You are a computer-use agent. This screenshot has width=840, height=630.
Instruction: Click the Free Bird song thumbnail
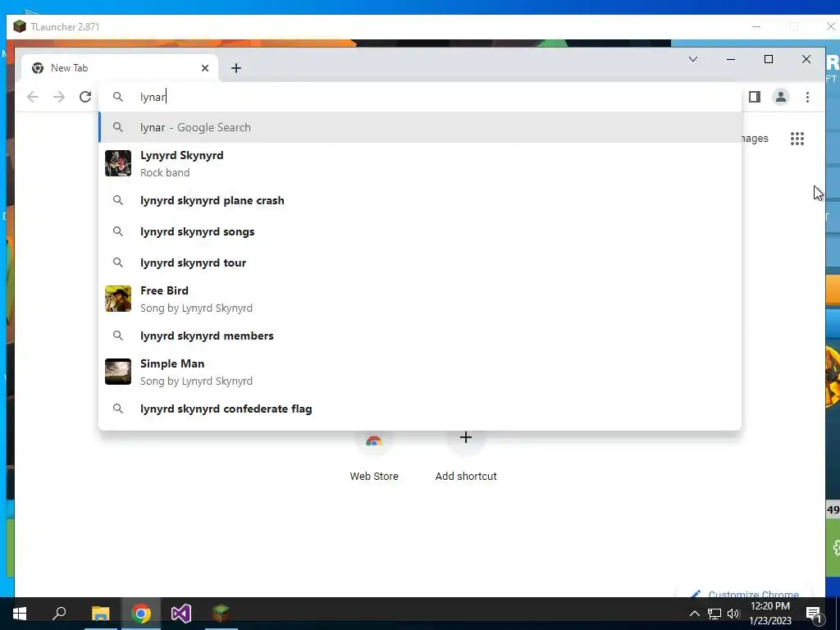pyautogui.click(x=118, y=299)
